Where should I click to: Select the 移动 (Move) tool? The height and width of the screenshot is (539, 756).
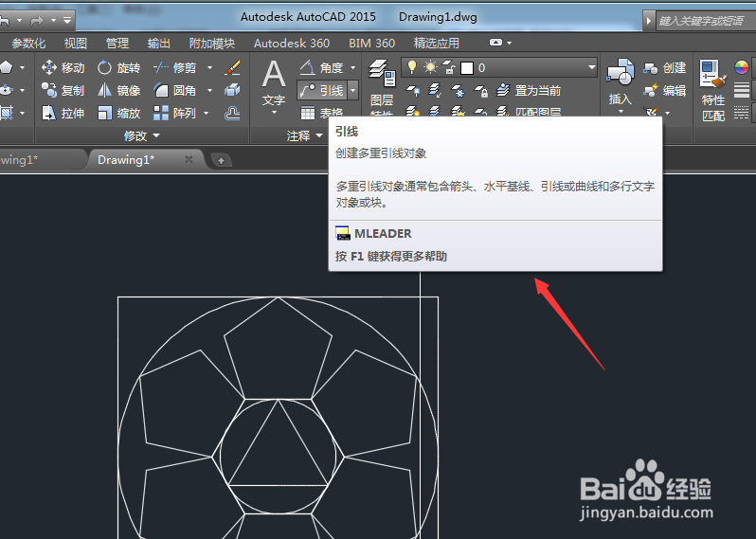pyautogui.click(x=63, y=68)
